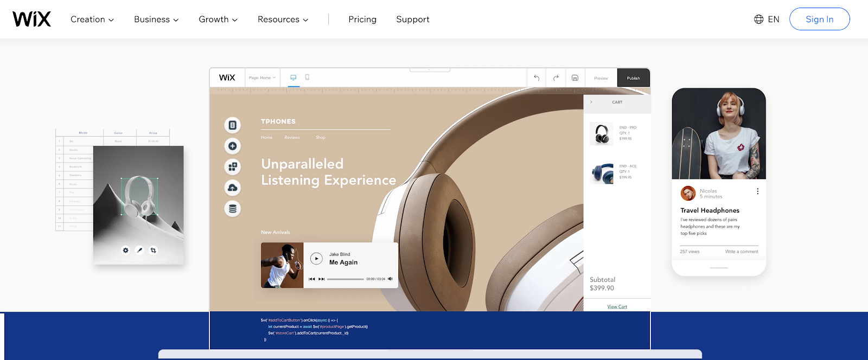Viewport: 868px width, 360px height.
Task: Open the add apps icon in sidebar
Action: (233, 167)
